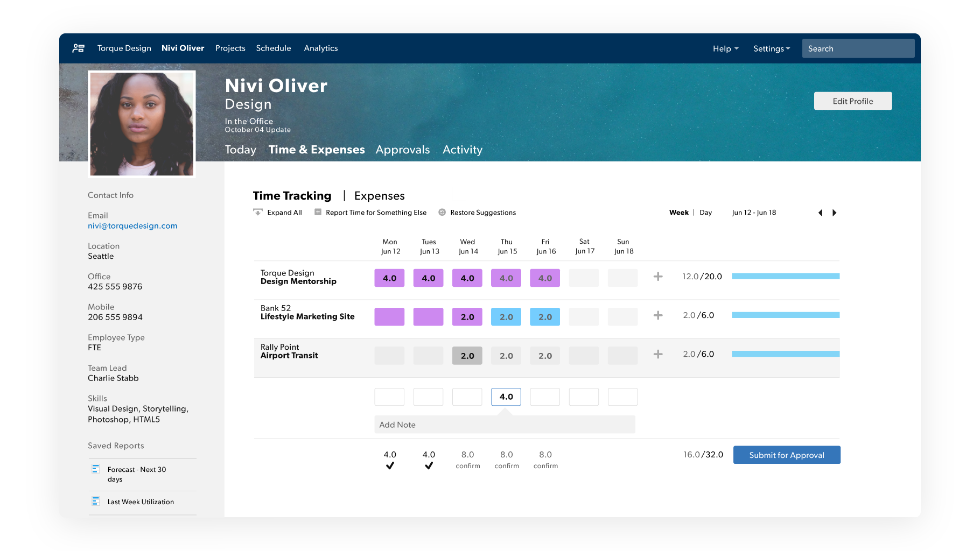Click the plus icon for Report Time for Something Else

click(317, 212)
